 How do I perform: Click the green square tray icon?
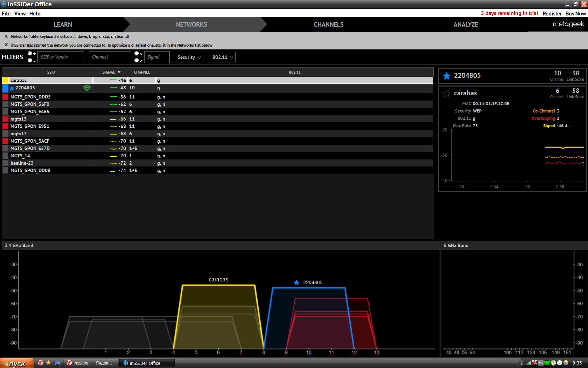click(547, 363)
